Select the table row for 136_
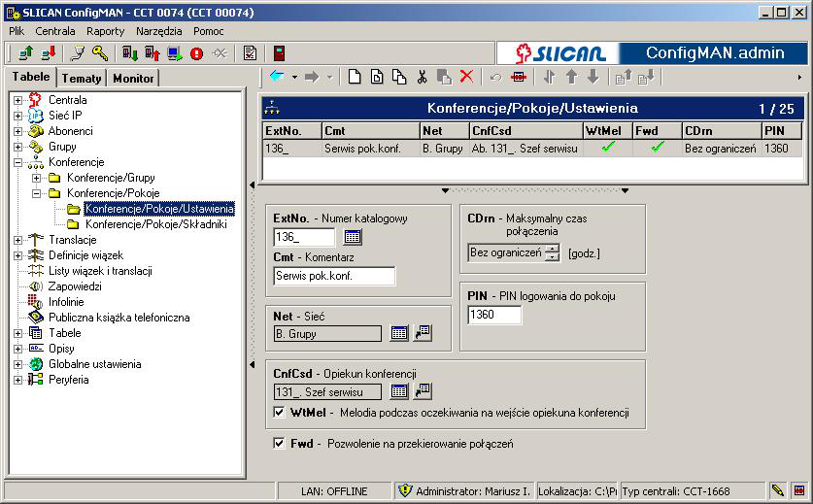This screenshot has height=504, width=813. (x=532, y=149)
